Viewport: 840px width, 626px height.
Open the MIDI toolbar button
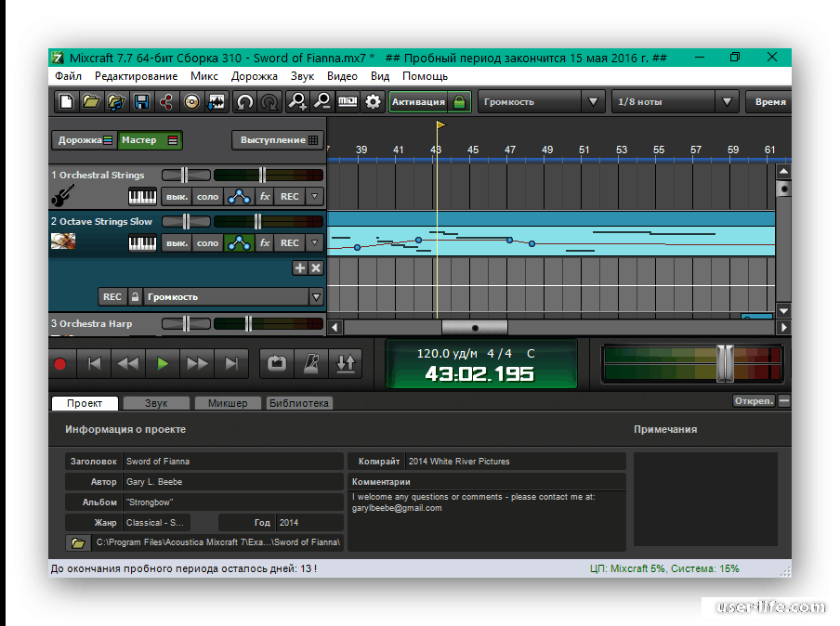pyautogui.click(x=348, y=101)
